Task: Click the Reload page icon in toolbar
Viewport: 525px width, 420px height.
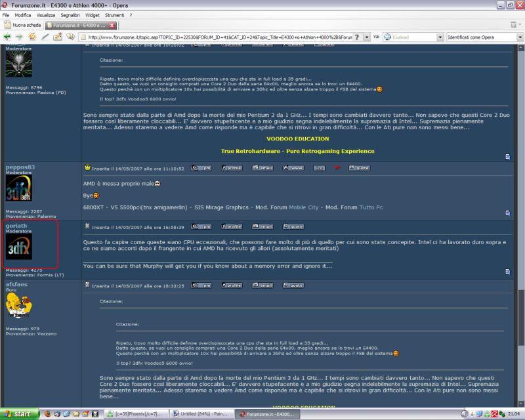Action: pos(31,37)
